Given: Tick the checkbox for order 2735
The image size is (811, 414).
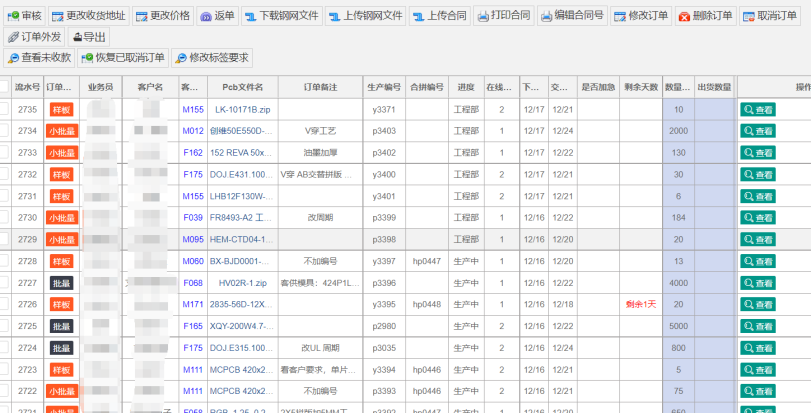Looking at the screenshot, I should tap(5, 110).
